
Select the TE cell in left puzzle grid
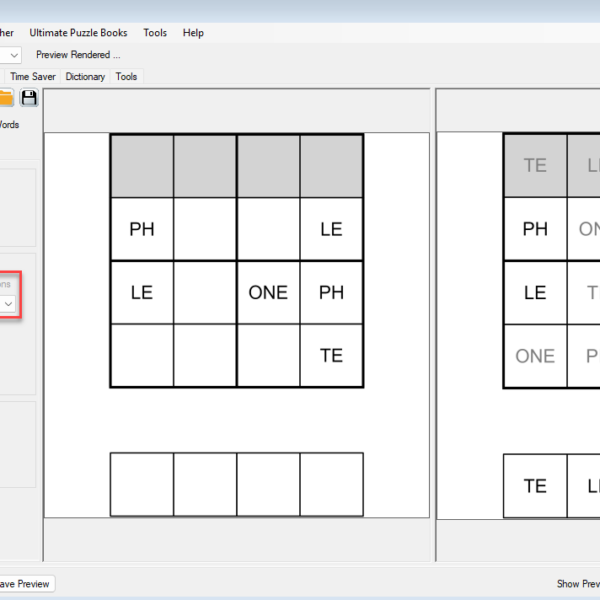pyautogui.click(x=331, y=355)
